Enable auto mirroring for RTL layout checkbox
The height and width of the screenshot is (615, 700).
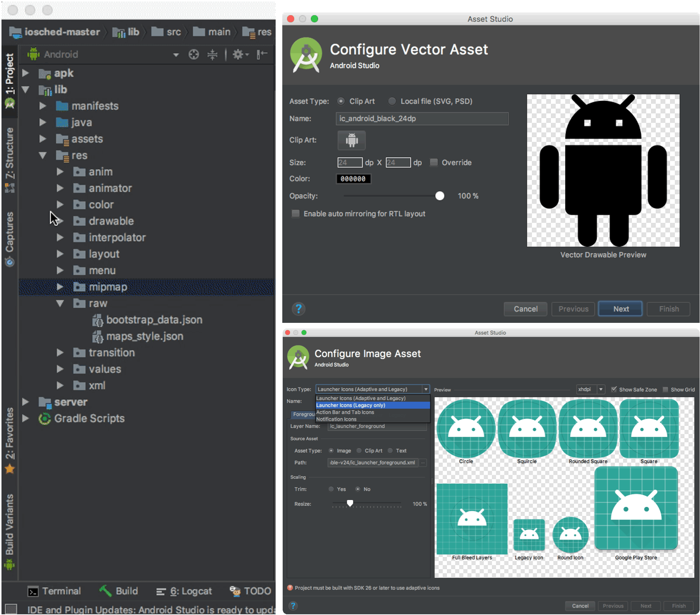point(296,213)
